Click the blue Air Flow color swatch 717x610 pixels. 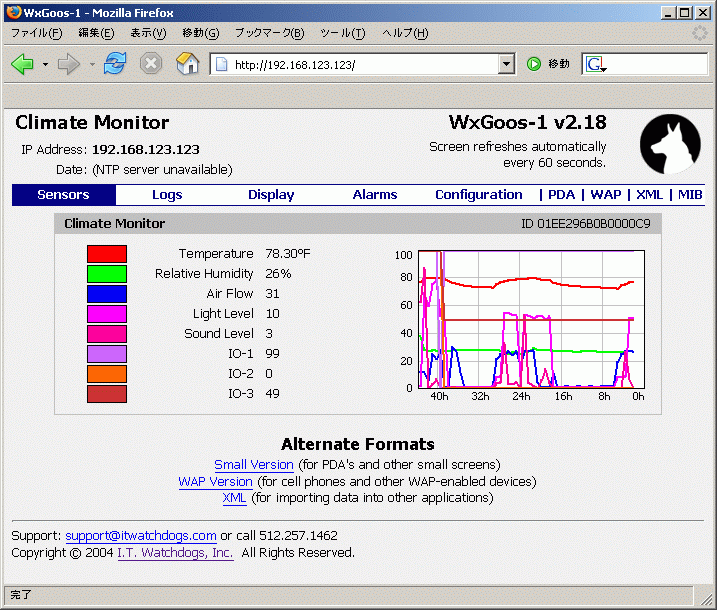[107, 294]
